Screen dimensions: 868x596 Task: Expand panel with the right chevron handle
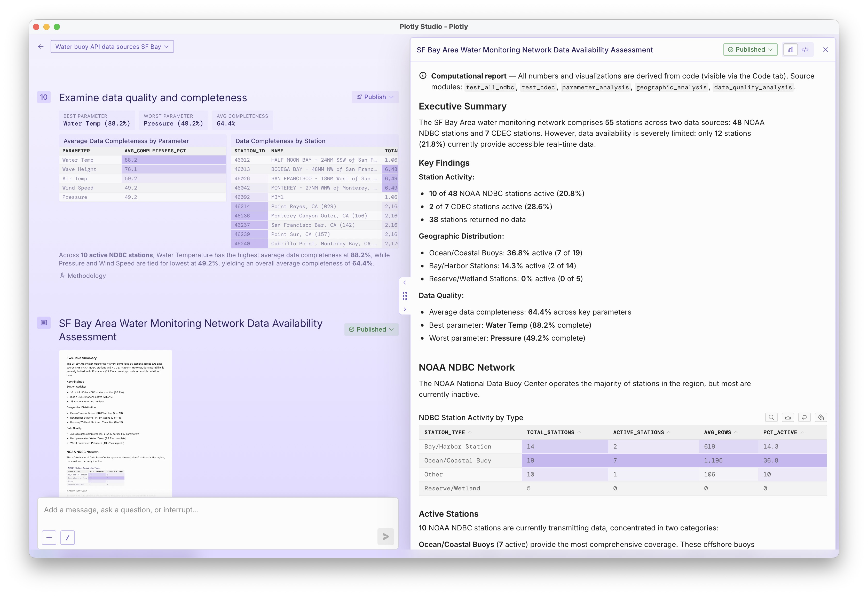pos(405,310)
